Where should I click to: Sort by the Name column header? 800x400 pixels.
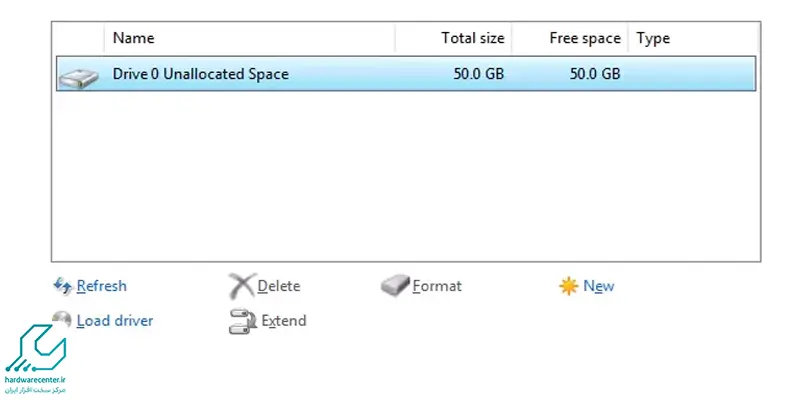pyautogui.click(x=249, y=38)
